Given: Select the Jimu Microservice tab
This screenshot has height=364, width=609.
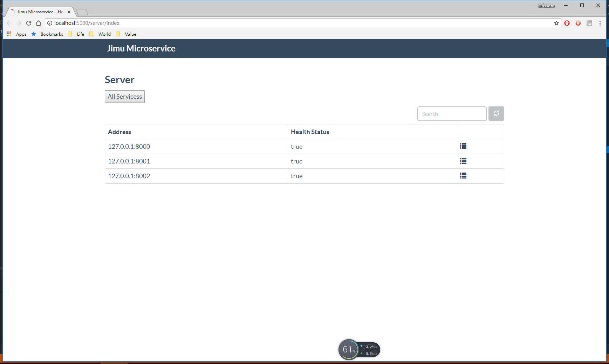Looking at the screenshot, I should 40,12.
